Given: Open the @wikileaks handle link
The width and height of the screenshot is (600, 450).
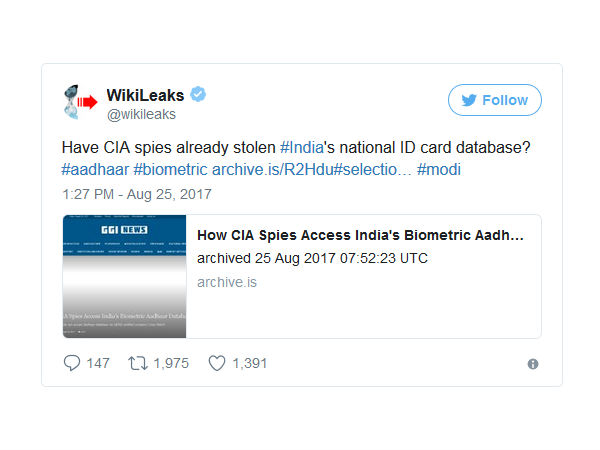Looking at the screenshot, I should (x=141, y=114).
